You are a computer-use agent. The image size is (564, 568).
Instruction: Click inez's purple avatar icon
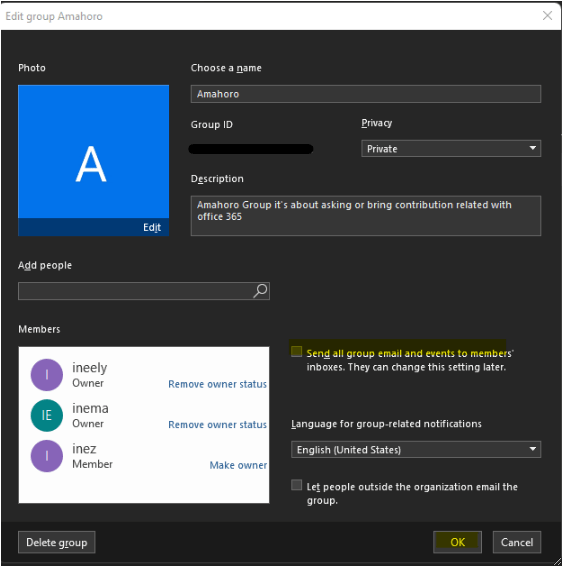(47, 456)
